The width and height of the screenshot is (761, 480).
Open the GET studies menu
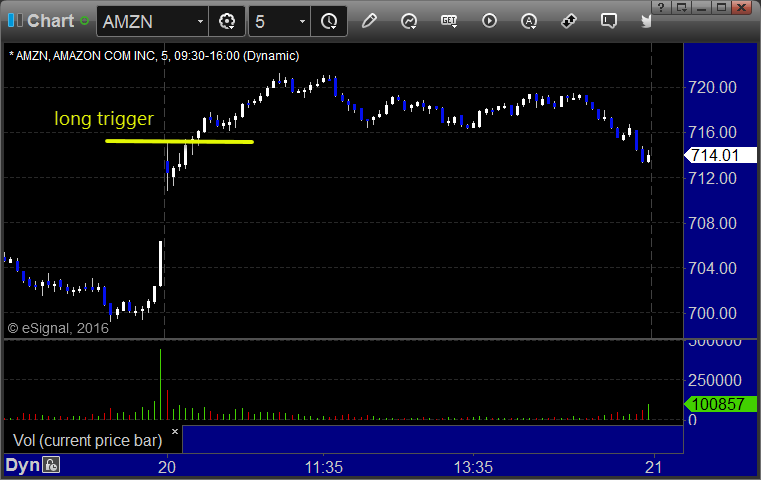tap(449, 21)
